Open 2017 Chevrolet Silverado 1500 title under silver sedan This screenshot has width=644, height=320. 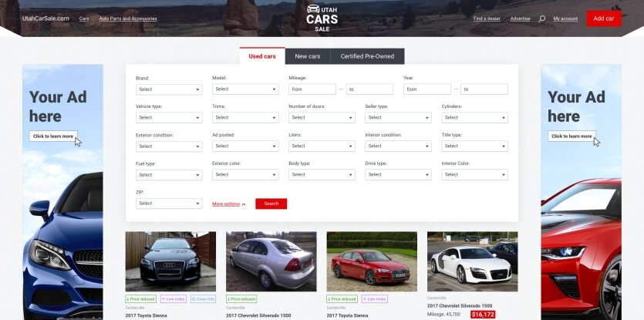[258, 316]
